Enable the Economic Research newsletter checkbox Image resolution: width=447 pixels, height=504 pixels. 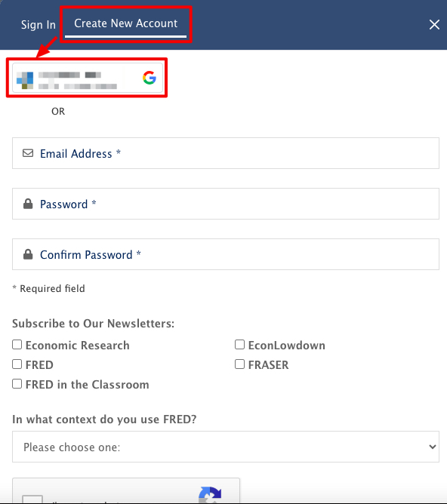[17, 345]
